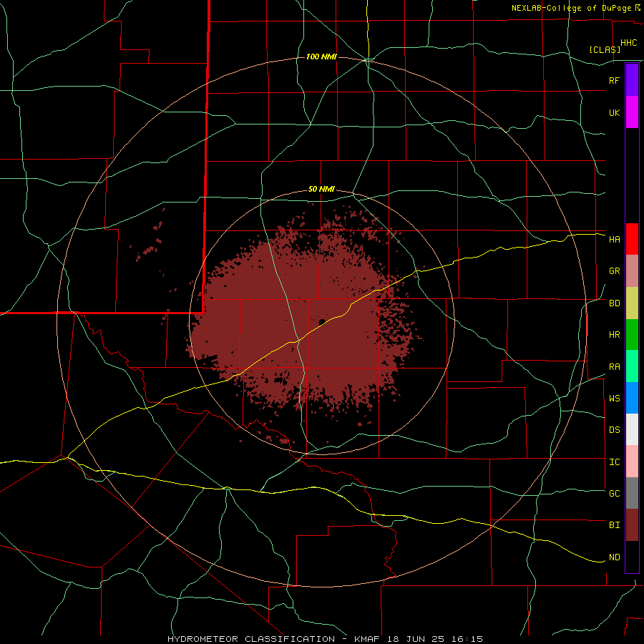Image resolution: width=644 pixels, height=644 pixels.
Task: Click the RF legend label
Action: point(614,80)
